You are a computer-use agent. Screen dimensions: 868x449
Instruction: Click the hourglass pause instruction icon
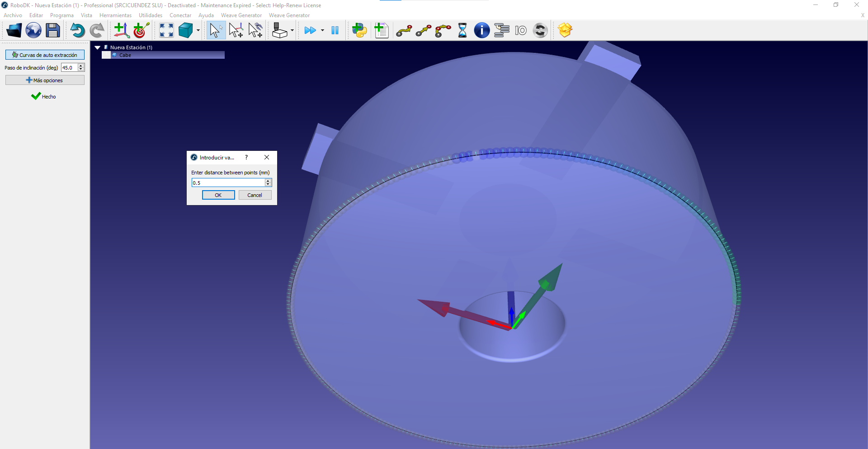(462, 31)
